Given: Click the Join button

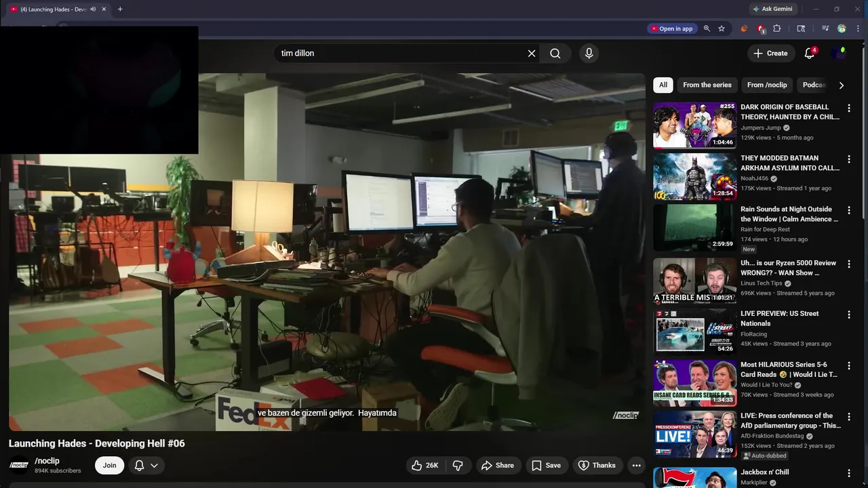Looking at the screenshot, I should coord(109,466).
